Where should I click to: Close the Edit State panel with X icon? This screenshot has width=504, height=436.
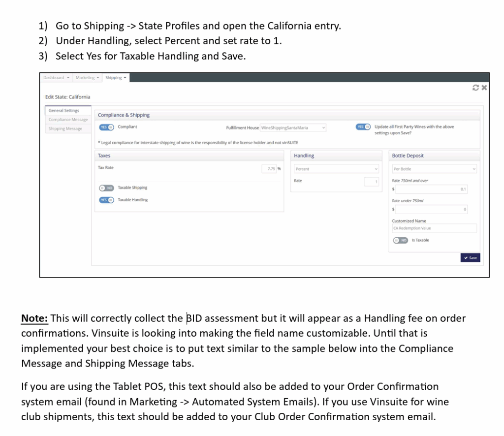[x=484, y=88]
